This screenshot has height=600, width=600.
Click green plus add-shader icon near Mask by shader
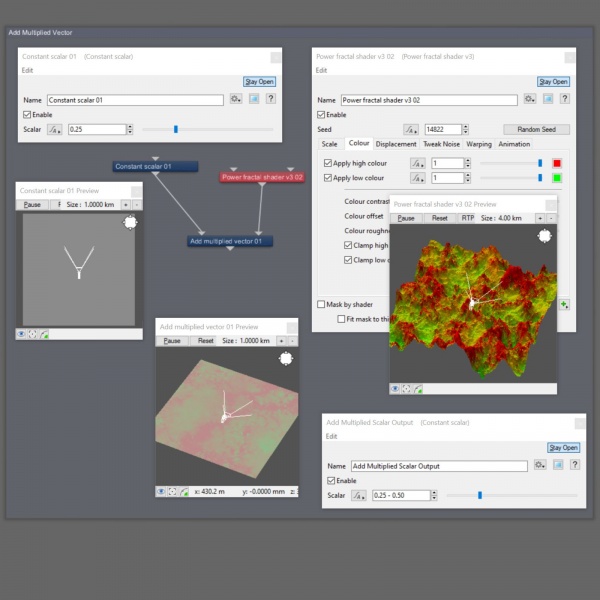564,305
